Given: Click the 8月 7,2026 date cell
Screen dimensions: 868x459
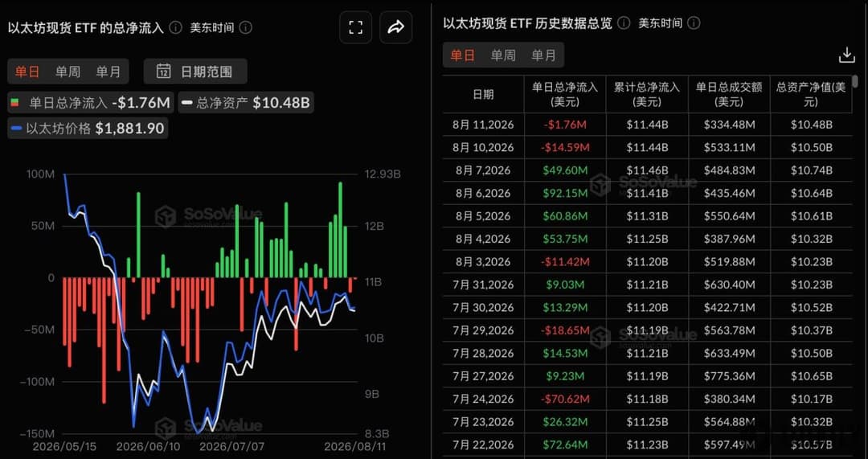Looking at the screenshot, I should coord(484,170).
